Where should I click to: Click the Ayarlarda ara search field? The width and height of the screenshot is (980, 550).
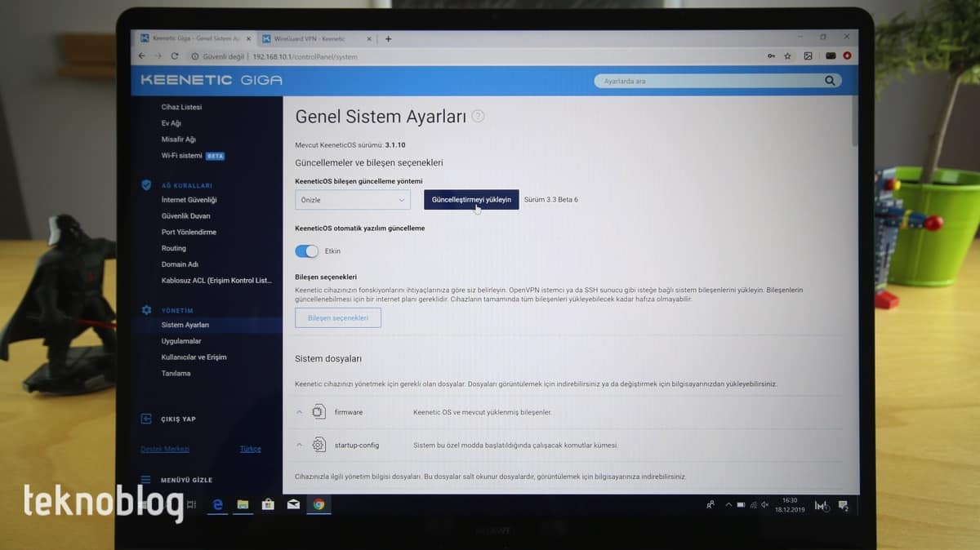coord(706,81)
